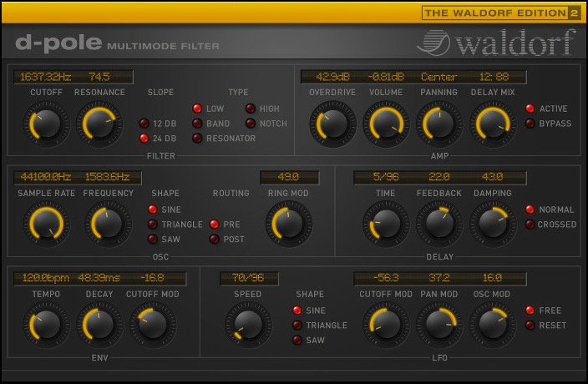588x384 pixels.
Task: Click the Resonance knob
Action: tap(99, 124)
